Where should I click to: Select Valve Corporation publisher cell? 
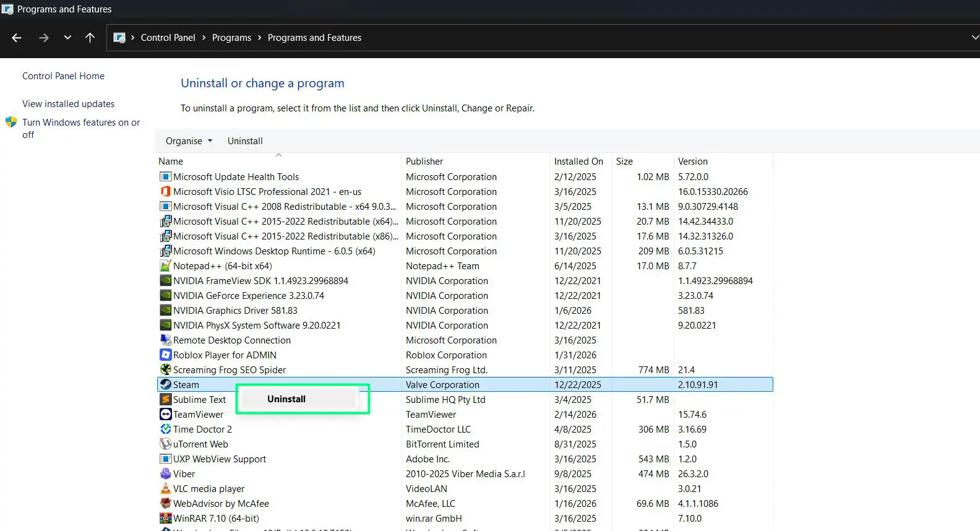[x=442, y=384]
